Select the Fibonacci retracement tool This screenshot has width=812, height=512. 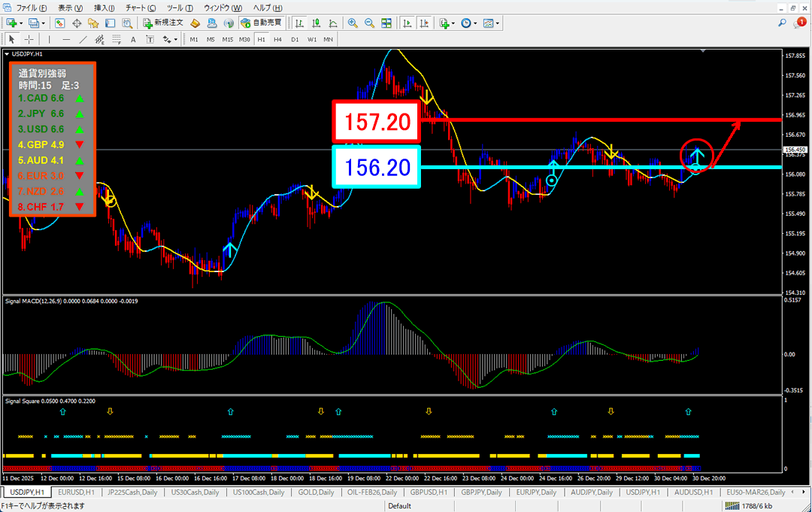coord(116,39)
